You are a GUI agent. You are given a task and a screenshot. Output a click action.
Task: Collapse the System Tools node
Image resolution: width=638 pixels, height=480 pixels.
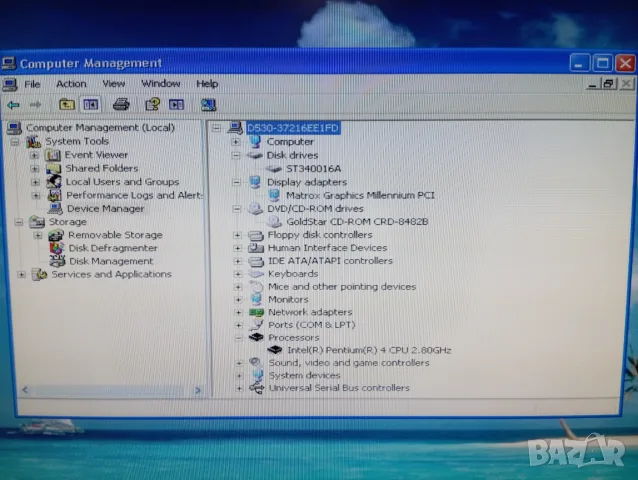point(15,142)
